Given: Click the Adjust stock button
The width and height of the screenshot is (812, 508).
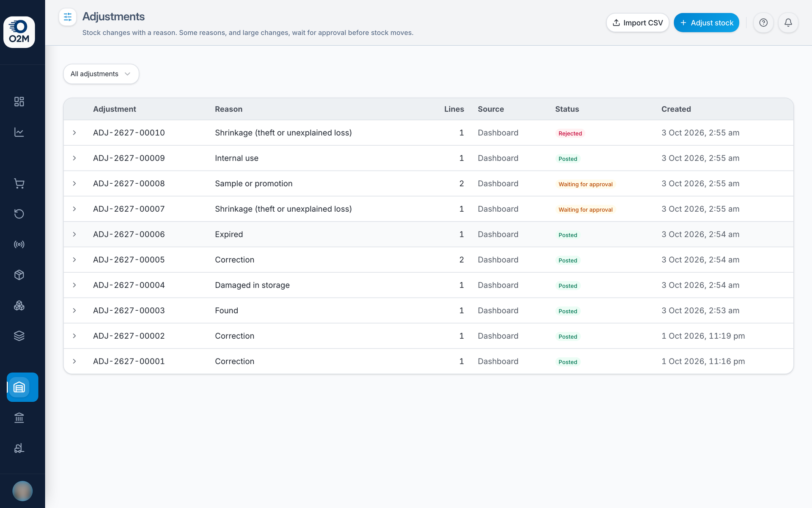Looking at the screenshot, I should 706,23.
